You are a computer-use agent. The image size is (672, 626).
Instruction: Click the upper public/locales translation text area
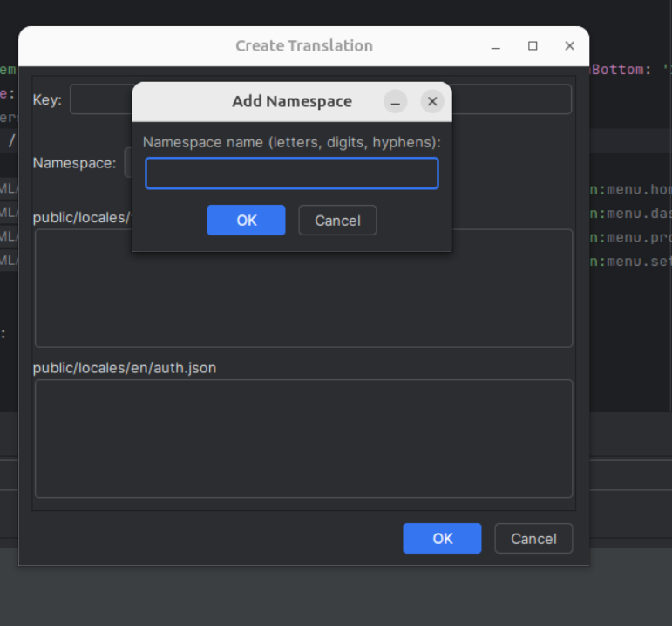coord(304,288)
